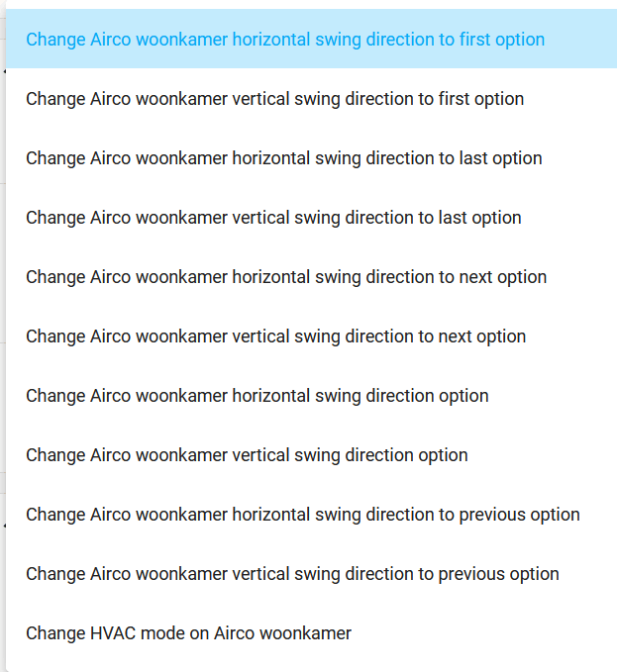Choose 'Change Airco woonkamer vertical swing direction option'
The width and height of the screenshot is (617, 672).
pos(311,454)
